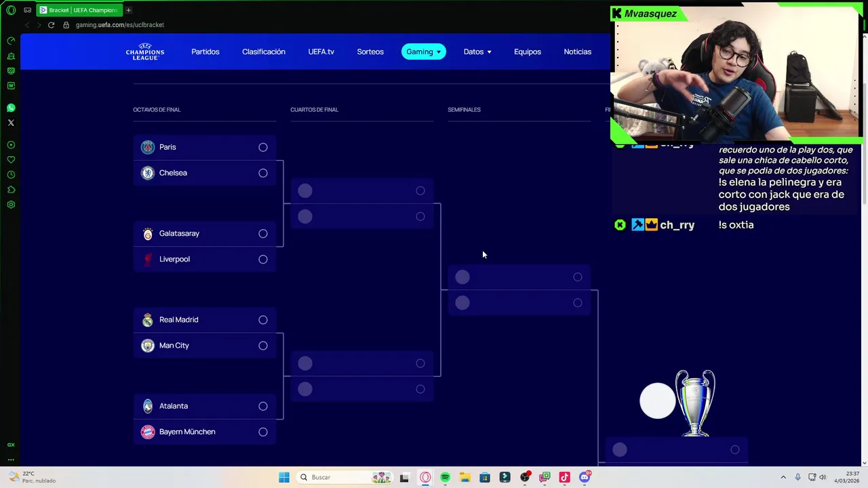The image size is (868, 488).
Task: Open the Partidos menu item
Action: (205, 52)
